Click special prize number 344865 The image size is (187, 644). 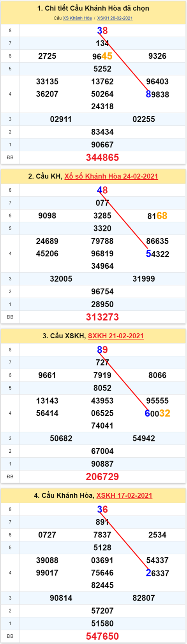tap(102, 157)
